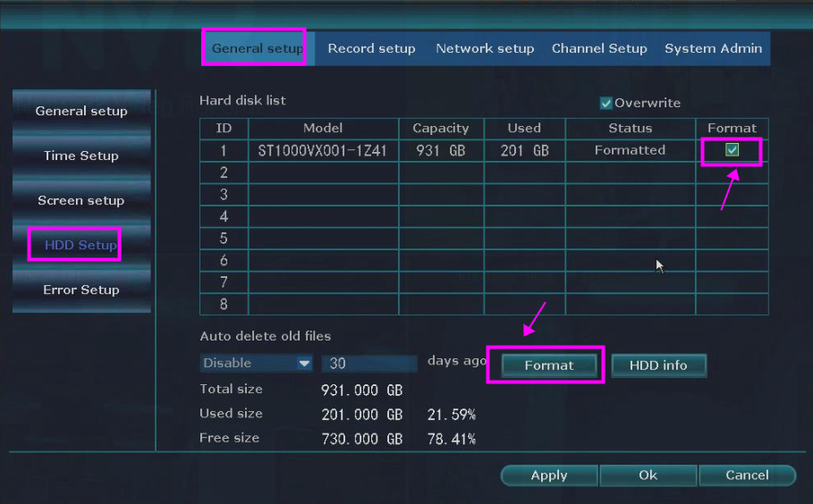This screenshot has height=504, width=813.
Task: Open the System Admin tab
Action: click(713, 48)
